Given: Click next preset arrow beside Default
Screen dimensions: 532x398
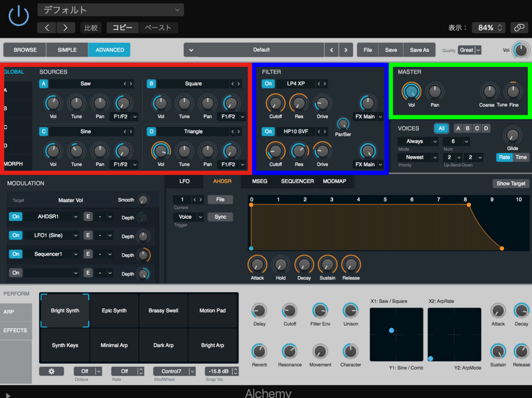Looking at the screenshot, I should pos(345,50).
